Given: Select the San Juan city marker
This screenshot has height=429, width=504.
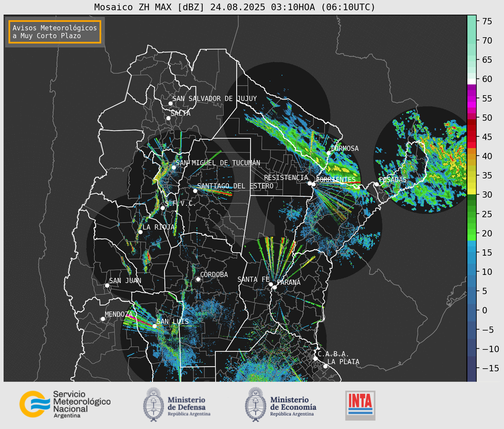Looking at the screenshot, I should click(x=107, y=285).
